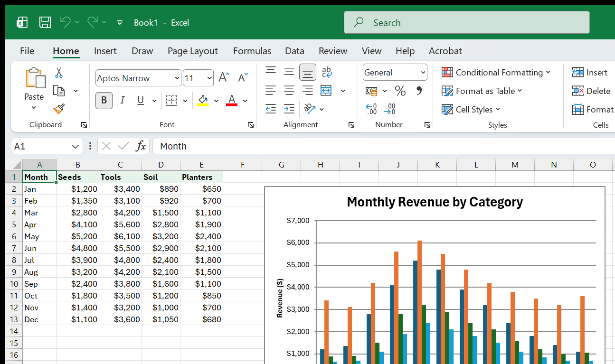615x364 pixels.
Task: Apply middle align to cells
Action: click(x=289, y=72)
